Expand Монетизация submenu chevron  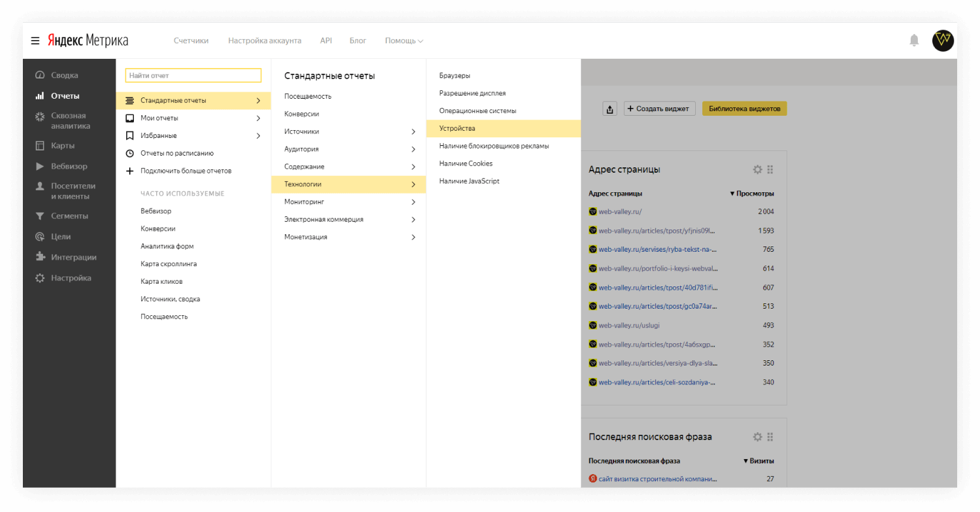point(414,237)
